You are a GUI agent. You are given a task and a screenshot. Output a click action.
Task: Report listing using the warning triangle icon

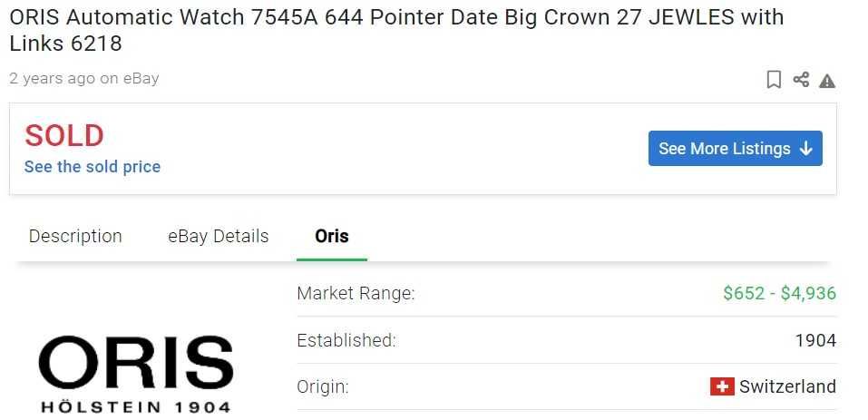tap(827, 81)
